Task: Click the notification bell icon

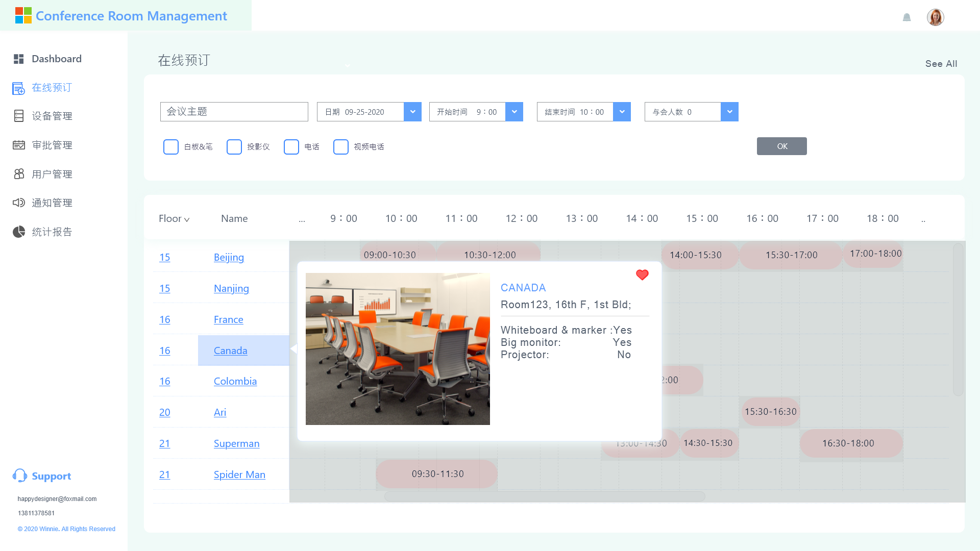Action: (x=906, y=17)
